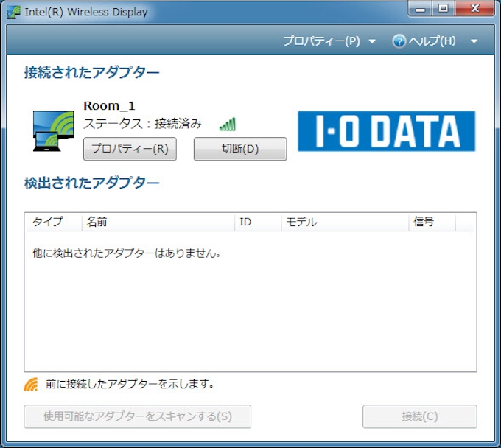Open the プロパティー(P) menu
Image resolution: width=501 pixels, height=448 pixels.
click(321, 41)
